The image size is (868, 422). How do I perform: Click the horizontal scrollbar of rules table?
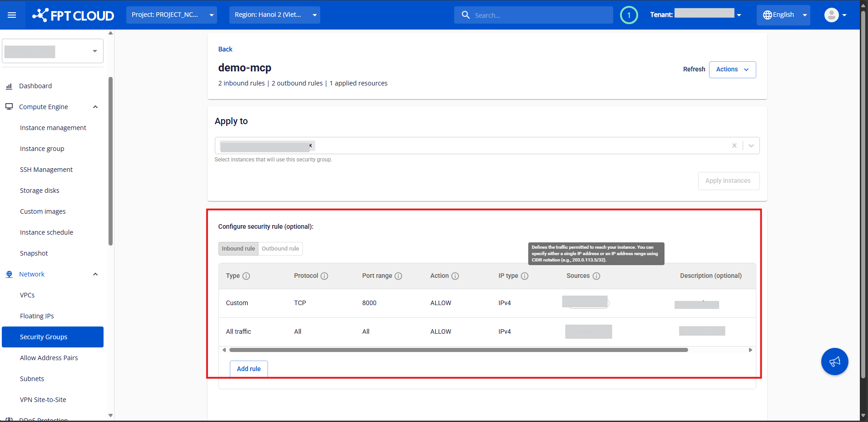458,350
